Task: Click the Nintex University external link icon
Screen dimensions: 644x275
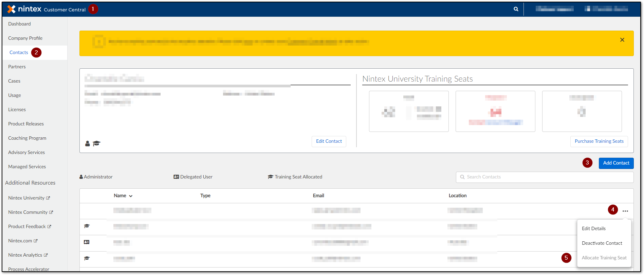Action: coord(48,198)
